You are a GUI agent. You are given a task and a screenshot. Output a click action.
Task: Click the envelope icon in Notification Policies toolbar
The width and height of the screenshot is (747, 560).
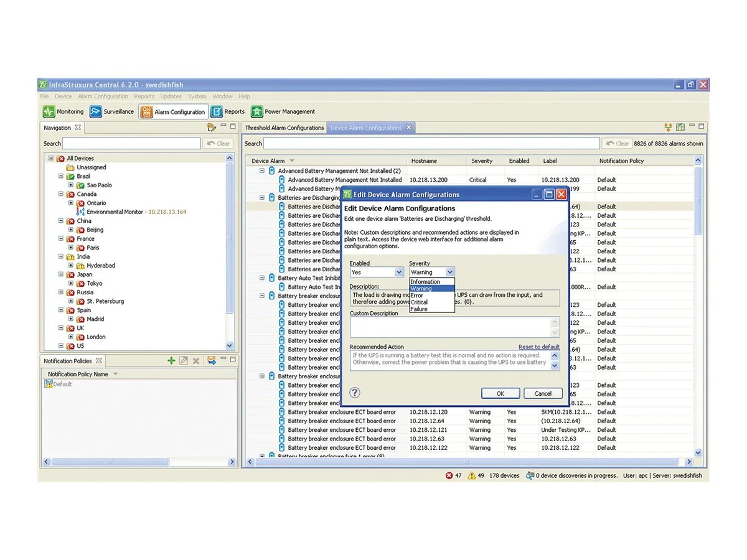coord(212,361)
